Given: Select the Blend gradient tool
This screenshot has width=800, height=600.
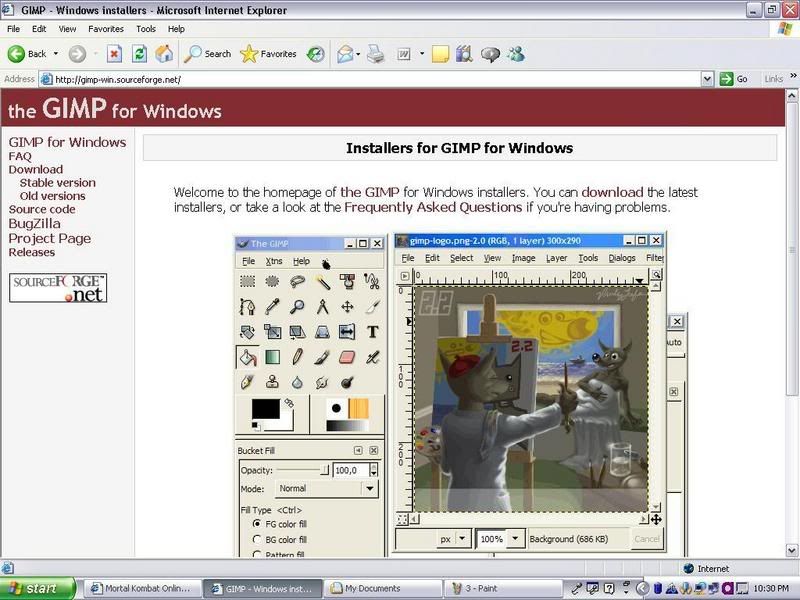Looking at the screenshot, I should click(272, 357).
